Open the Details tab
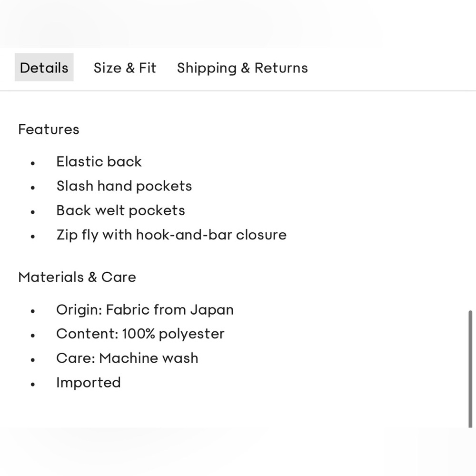This screenshot has width=476, height=476. click(44, 68)
